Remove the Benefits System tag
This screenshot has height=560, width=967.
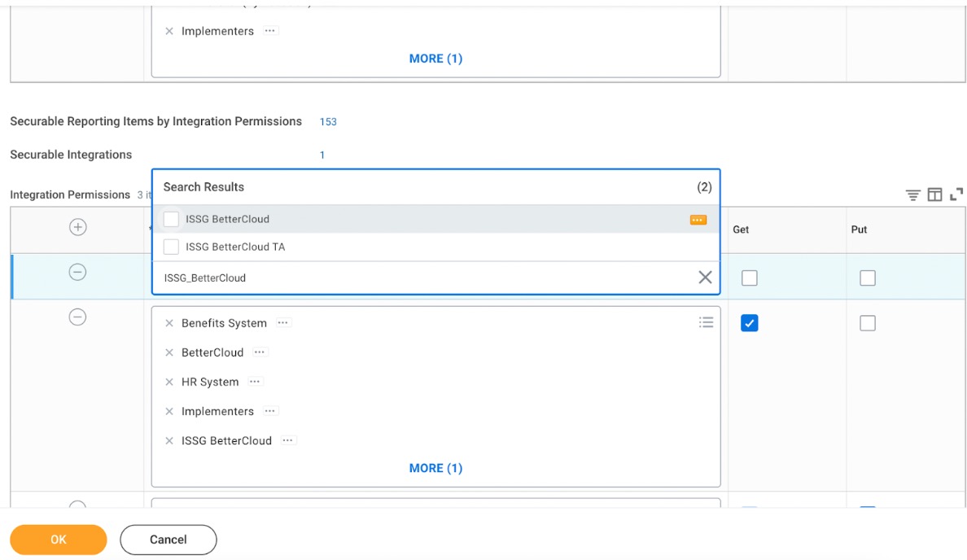pyautogui.click(x=169, y=322)
